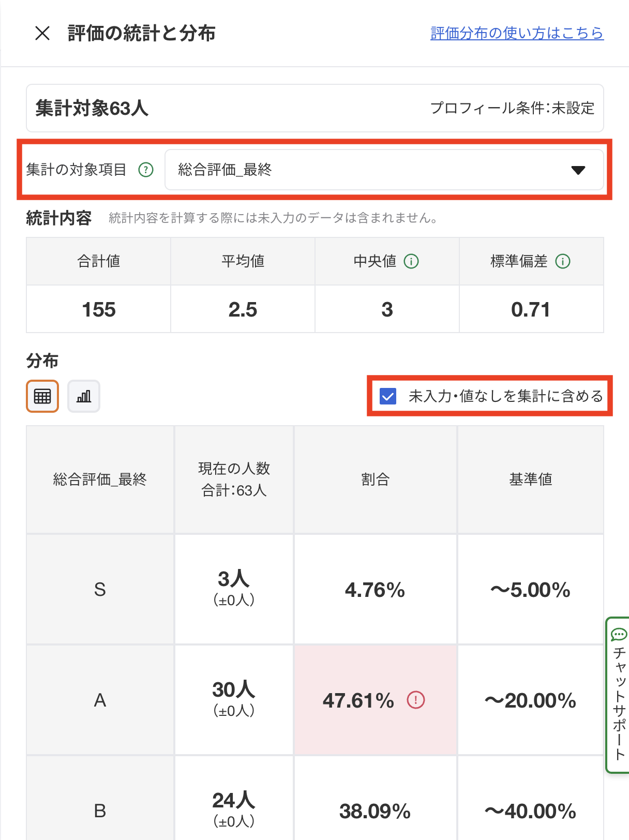Click the help icon beside 集計の対象項目
The width and height of the screenshot is (629, 840).
(146, 170)
